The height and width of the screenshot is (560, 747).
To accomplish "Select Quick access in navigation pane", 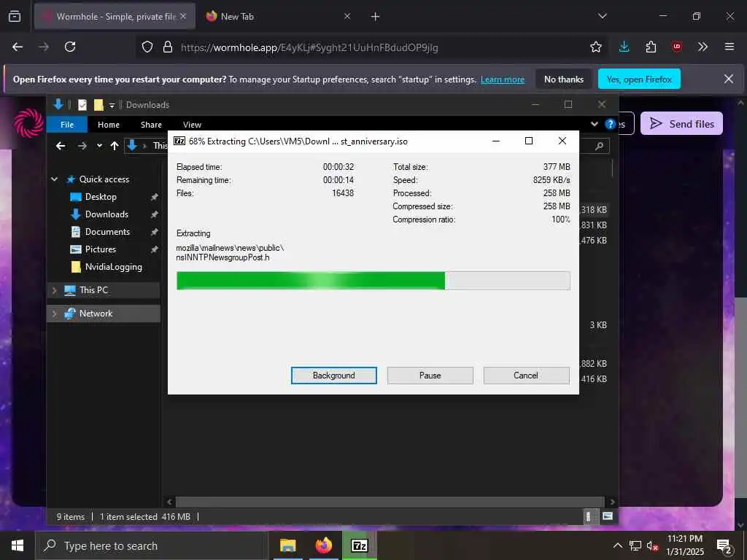I will pyautogui.click(x=104, y=179).
